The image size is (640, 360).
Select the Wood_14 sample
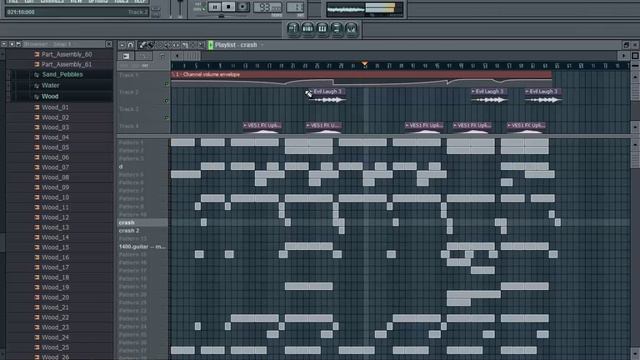[x=55, y=238]
